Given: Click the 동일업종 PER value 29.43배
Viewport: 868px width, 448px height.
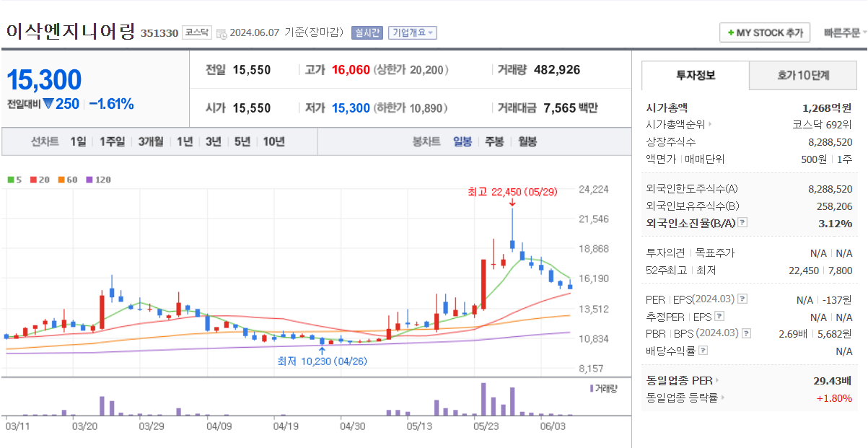Looking at the screenshot, I should tap(833, 380).
